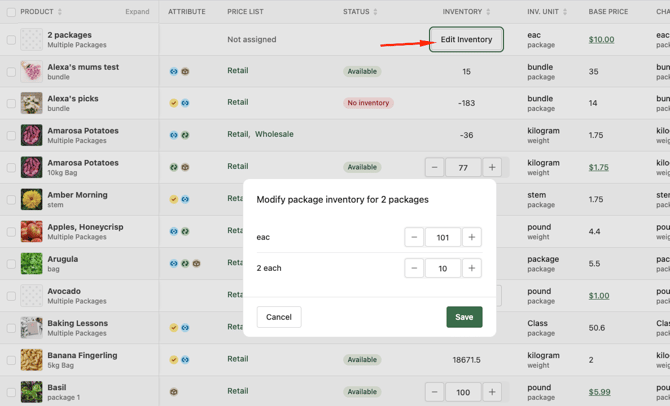Image resolution: width=670 pixels, height=406 pixels.
Task: Save the package inventory changes
Action: (x=464, y=317)
